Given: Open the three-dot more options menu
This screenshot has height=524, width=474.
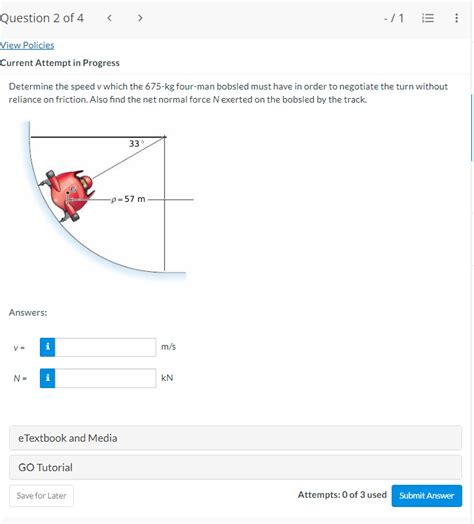Looking at the screenshot, I should click(x=456, y=18).
